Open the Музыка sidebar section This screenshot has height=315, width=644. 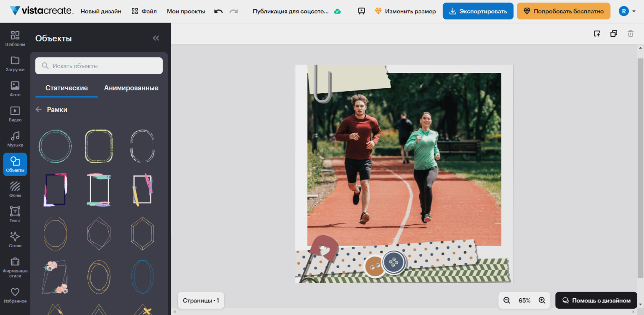[15, 139]
